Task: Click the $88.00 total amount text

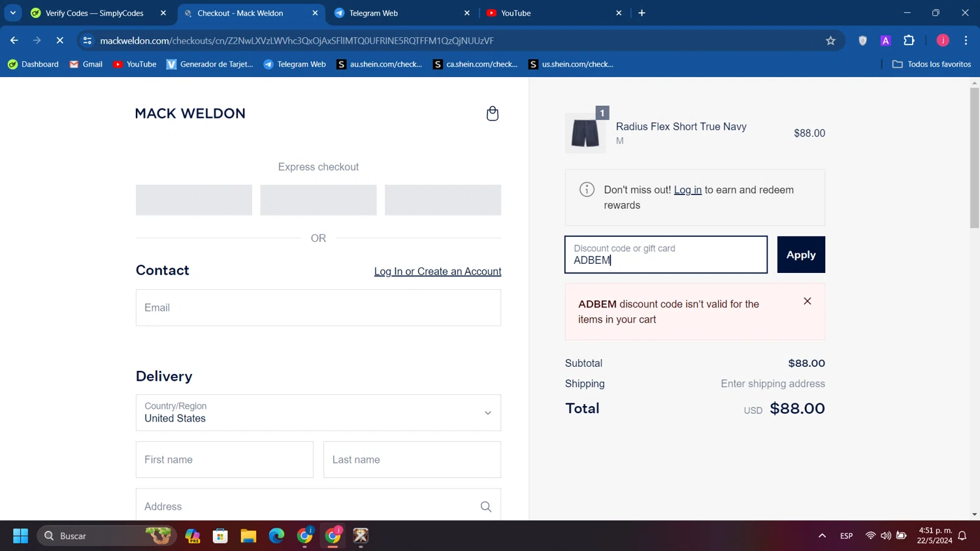Action: tap(797, 409)
